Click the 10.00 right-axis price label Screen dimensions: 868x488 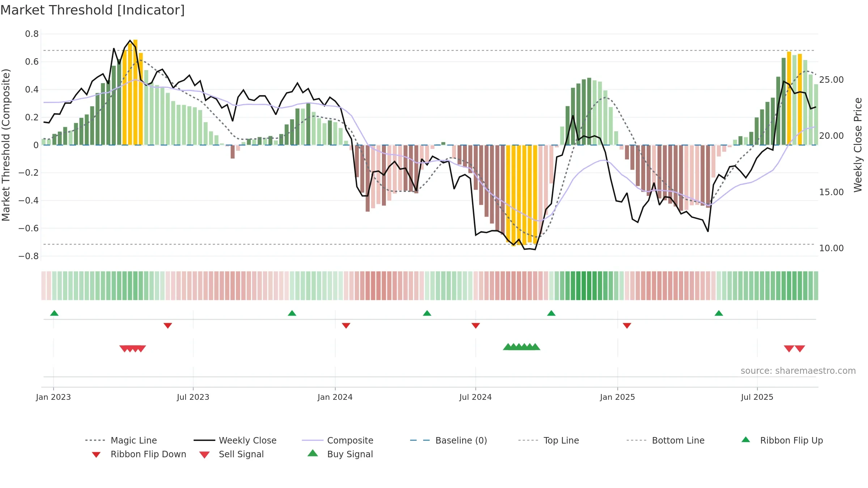[831, 248]
